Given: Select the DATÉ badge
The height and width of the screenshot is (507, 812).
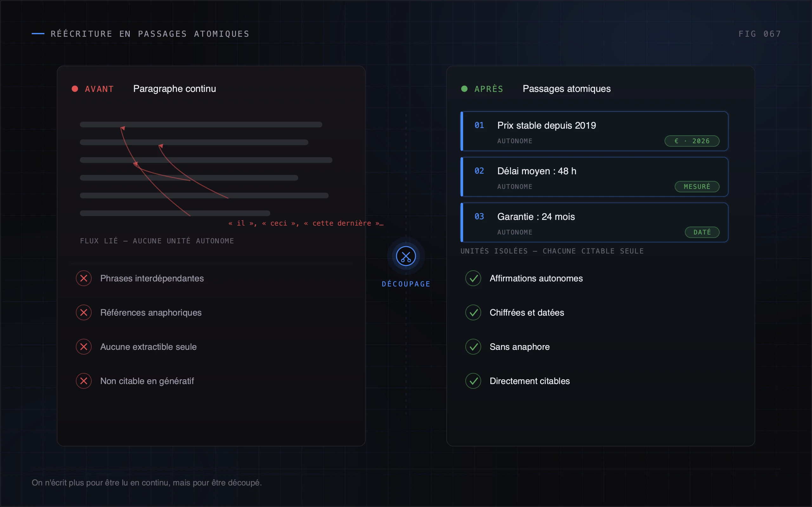Looking at the screenshot, I should click(702, 232).
